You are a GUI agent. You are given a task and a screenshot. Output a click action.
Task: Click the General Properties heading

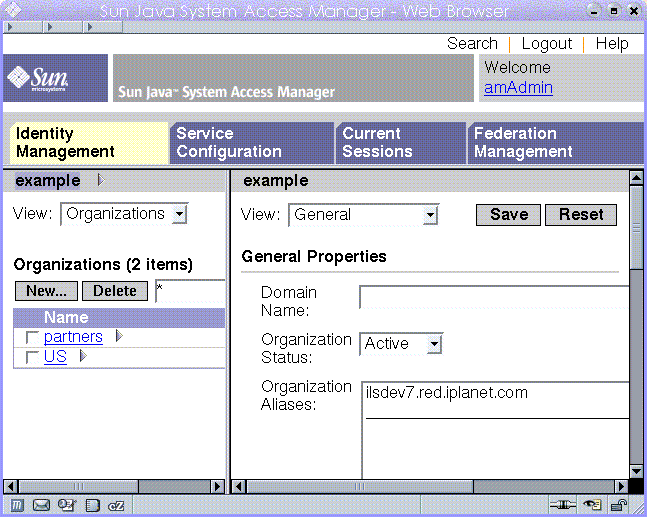pyautogui.click(x=314, y=257)
